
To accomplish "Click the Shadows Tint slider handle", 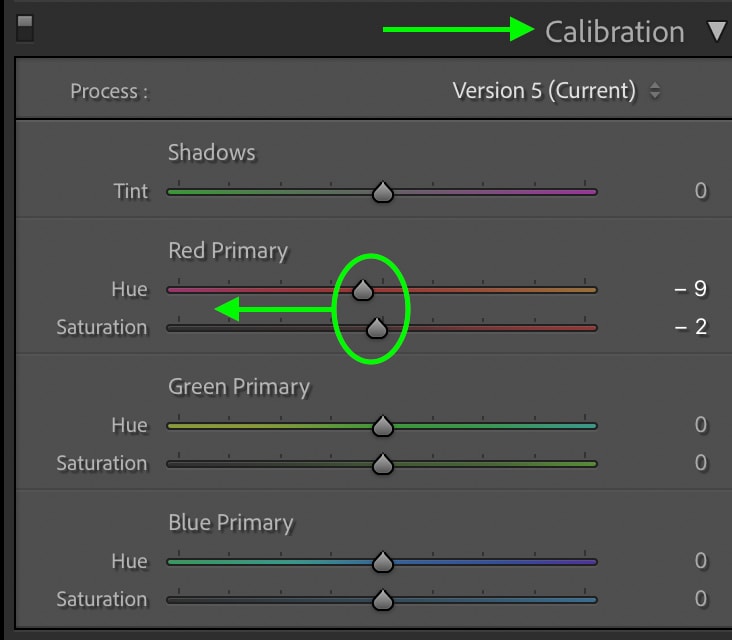I will click(x=383, y=192).
